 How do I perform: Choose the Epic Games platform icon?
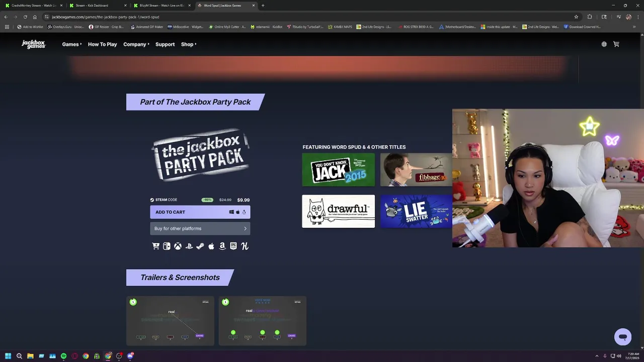pyautogui.click(x=233, y=246)
